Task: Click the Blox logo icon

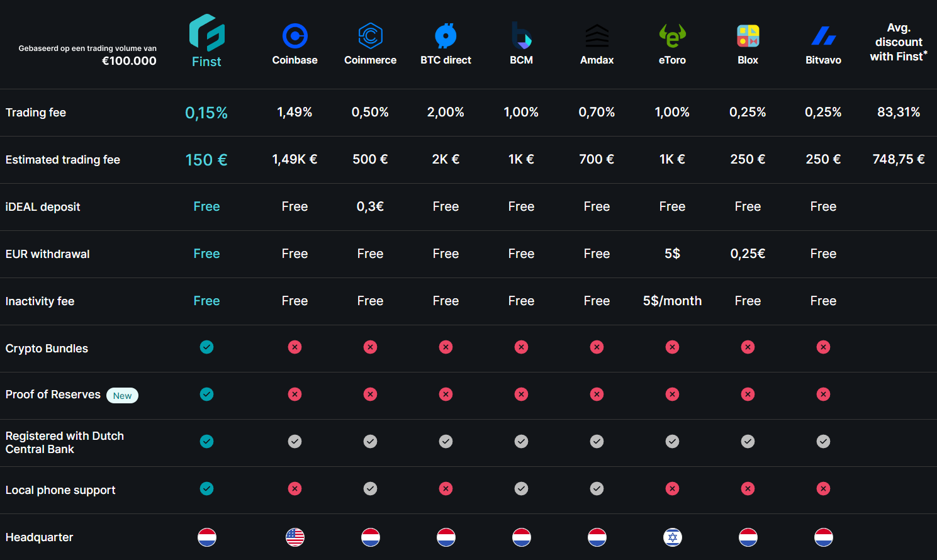Action: click(748, 36)
